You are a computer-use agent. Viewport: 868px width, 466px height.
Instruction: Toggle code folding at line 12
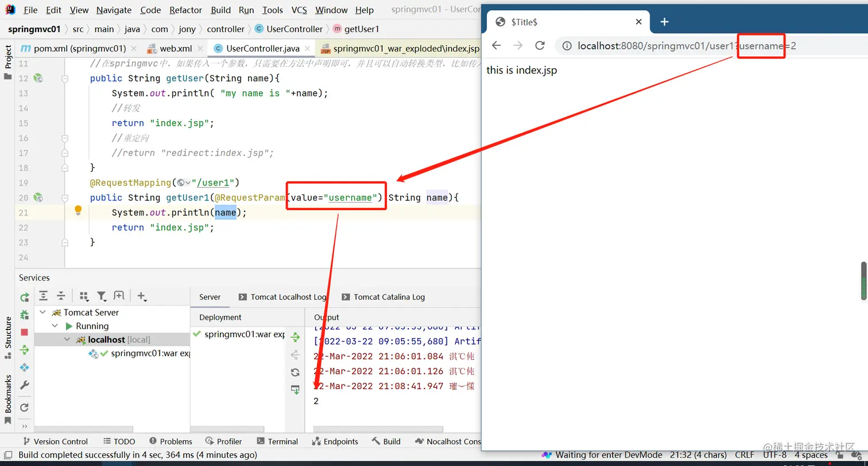[65, 78]
